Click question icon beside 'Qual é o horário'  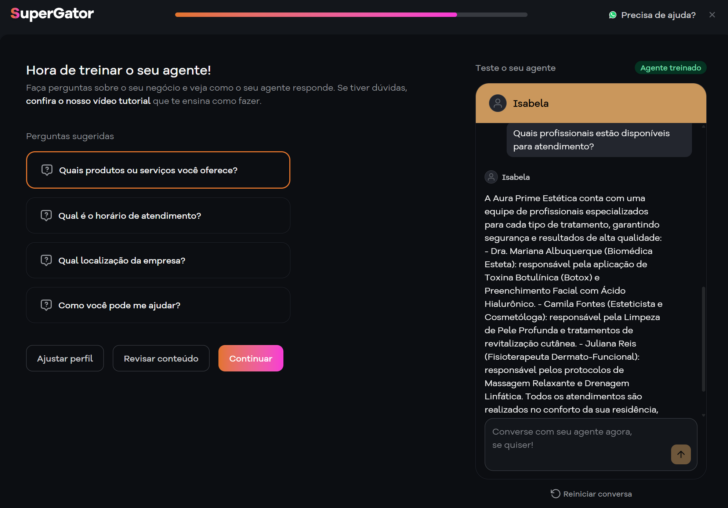point(46,215)
